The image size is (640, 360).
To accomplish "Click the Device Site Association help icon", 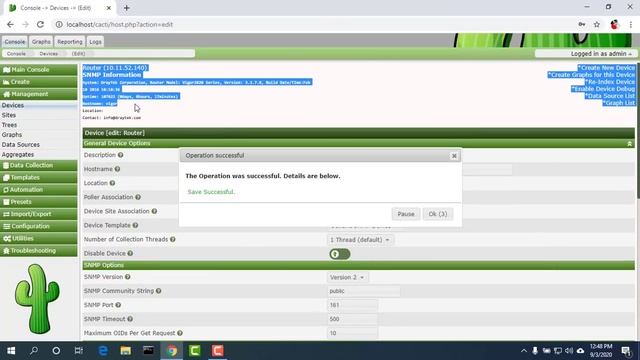I will tap(154, 211).
